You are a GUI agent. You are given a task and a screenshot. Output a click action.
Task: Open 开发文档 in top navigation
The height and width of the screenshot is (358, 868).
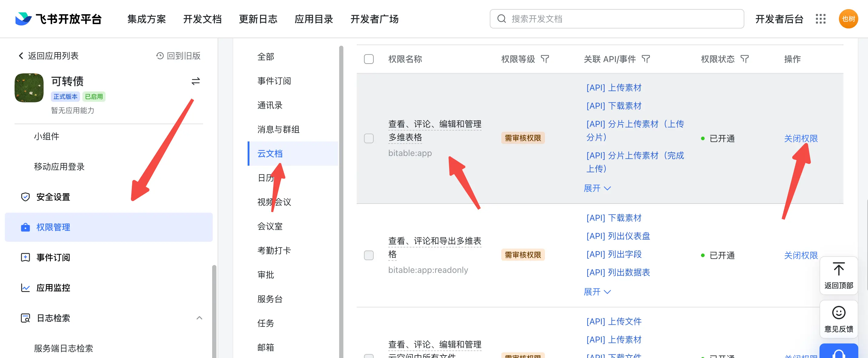202,19
